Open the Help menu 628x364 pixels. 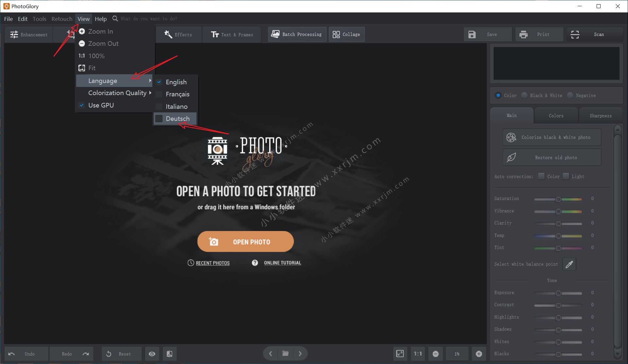(101, 19)
